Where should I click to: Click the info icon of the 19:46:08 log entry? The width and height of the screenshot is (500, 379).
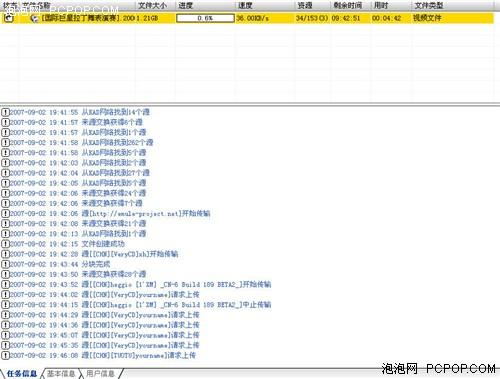(x=5, y=355)
